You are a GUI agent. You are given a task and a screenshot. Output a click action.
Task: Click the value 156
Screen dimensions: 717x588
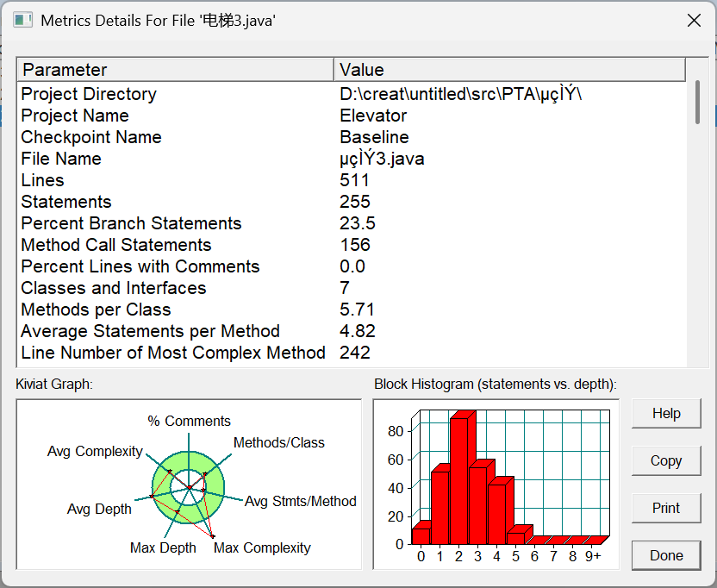(355, 245)
